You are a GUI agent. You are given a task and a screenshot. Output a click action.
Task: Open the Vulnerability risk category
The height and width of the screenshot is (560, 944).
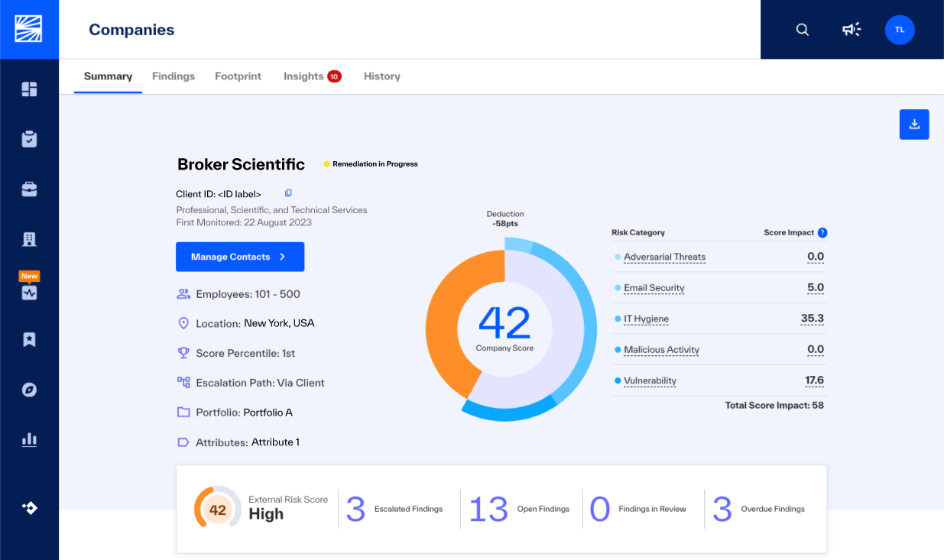click(650, 381)
